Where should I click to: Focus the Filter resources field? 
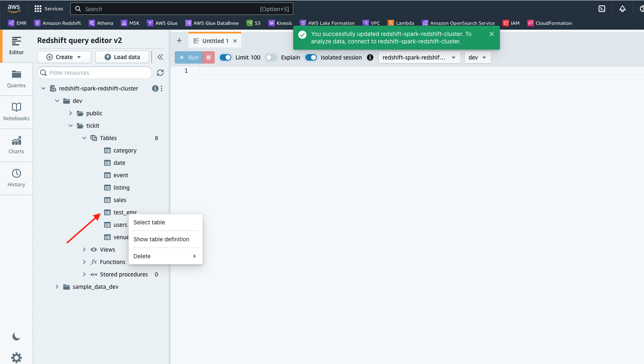tap(95, 73)
